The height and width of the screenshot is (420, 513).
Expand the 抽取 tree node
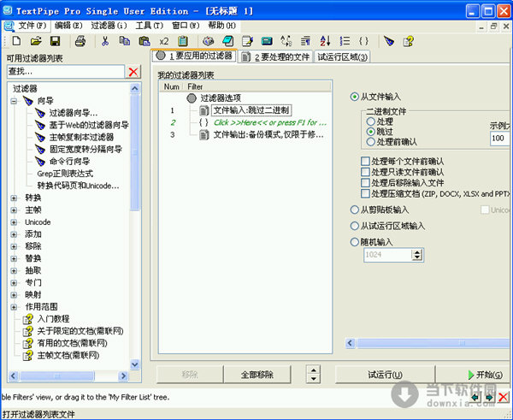pos(14,270)
